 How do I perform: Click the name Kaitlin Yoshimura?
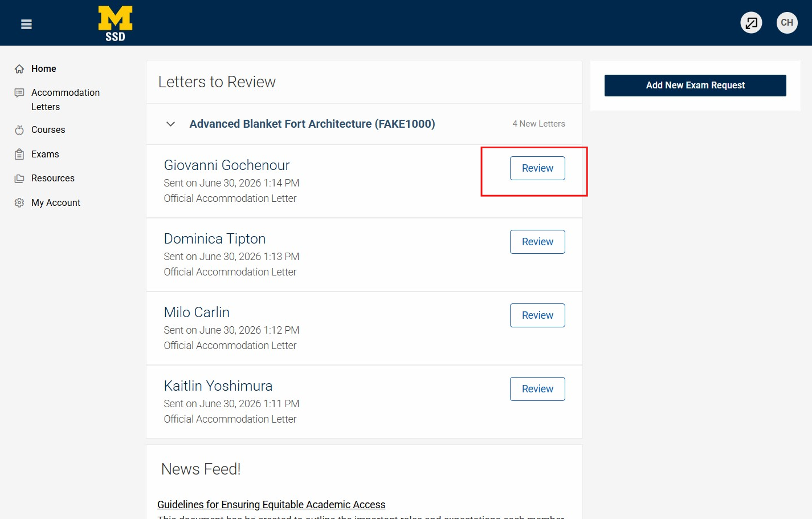click(x=218, y=386)
